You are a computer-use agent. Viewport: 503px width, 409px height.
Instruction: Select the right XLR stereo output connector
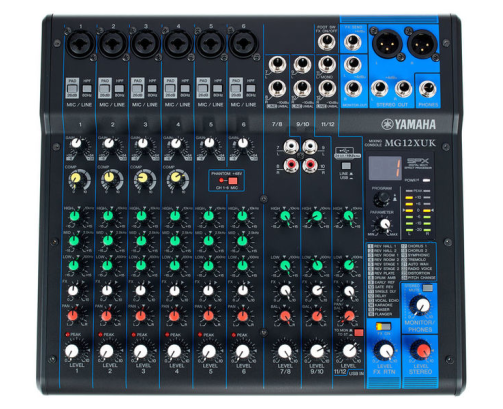coord(422,44)
